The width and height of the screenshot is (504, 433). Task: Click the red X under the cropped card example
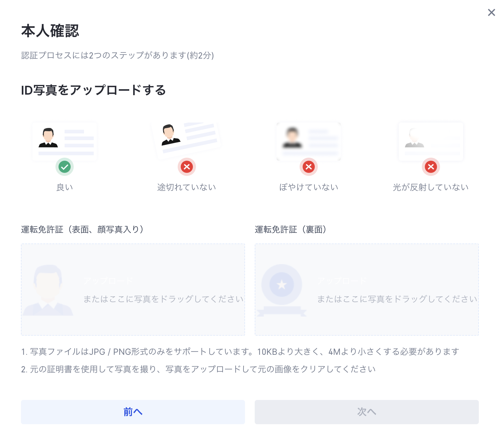(187, 167)
